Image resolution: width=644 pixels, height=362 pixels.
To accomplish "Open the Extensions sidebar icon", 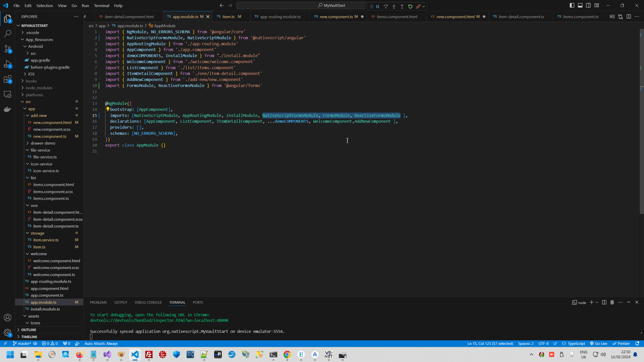I will 8,79.
